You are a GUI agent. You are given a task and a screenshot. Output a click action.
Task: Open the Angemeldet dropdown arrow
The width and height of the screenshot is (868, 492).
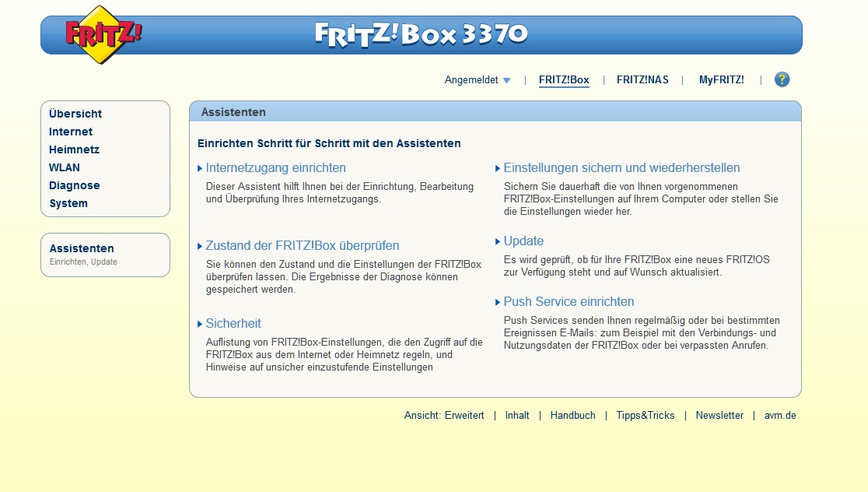tap(506, 80)
